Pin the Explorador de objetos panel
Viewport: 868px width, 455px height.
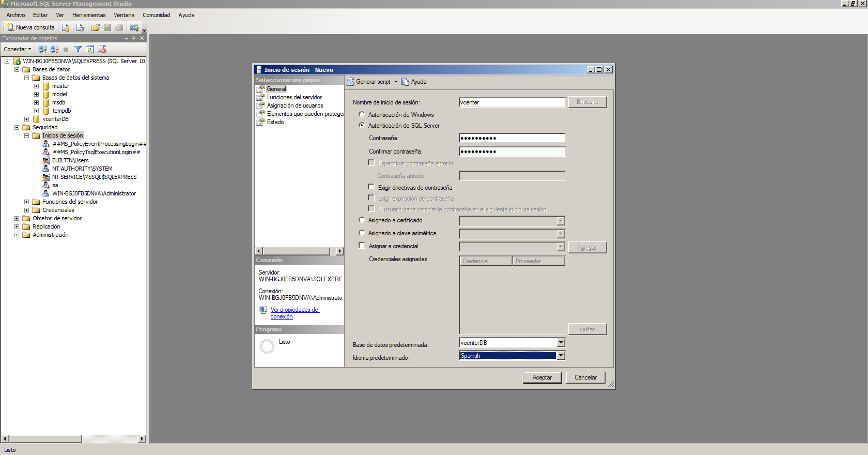tap(134, 38)
